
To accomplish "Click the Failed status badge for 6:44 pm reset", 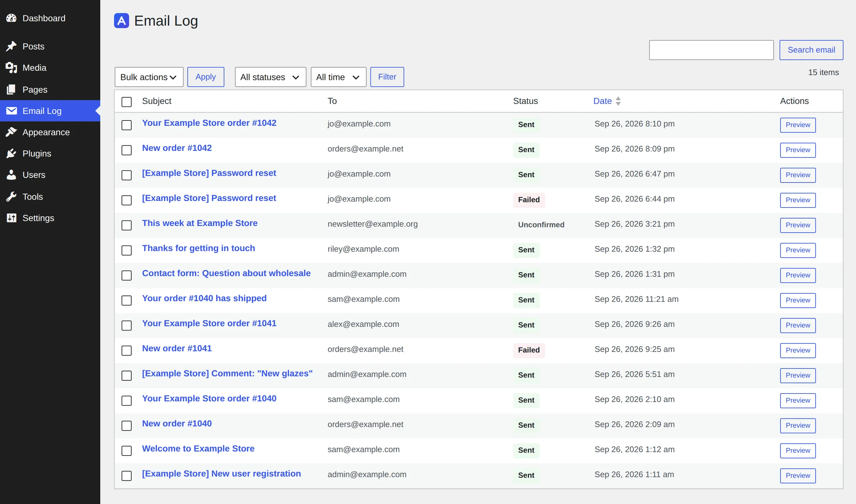I will coord(529,200).
